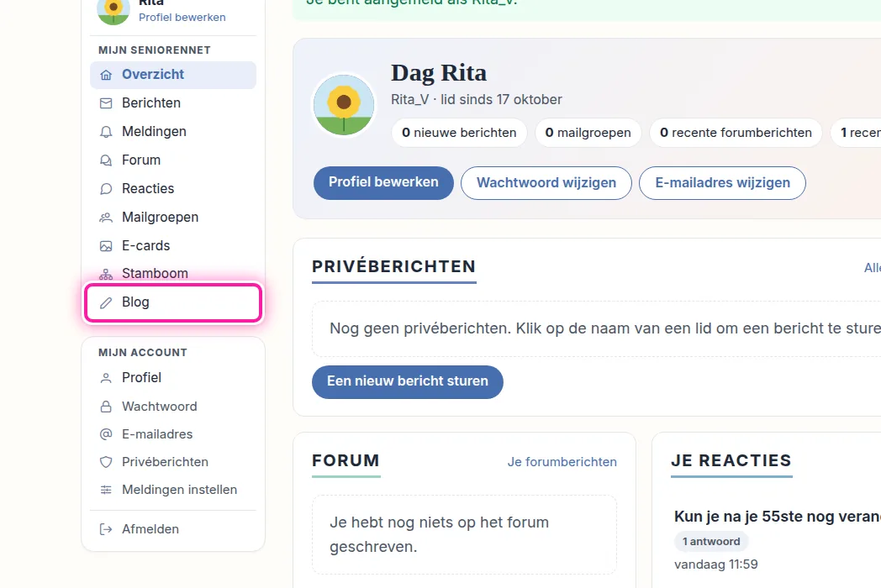Click the E-mailadres wijzigen button

pyautogui.click(x=722, y=182)
